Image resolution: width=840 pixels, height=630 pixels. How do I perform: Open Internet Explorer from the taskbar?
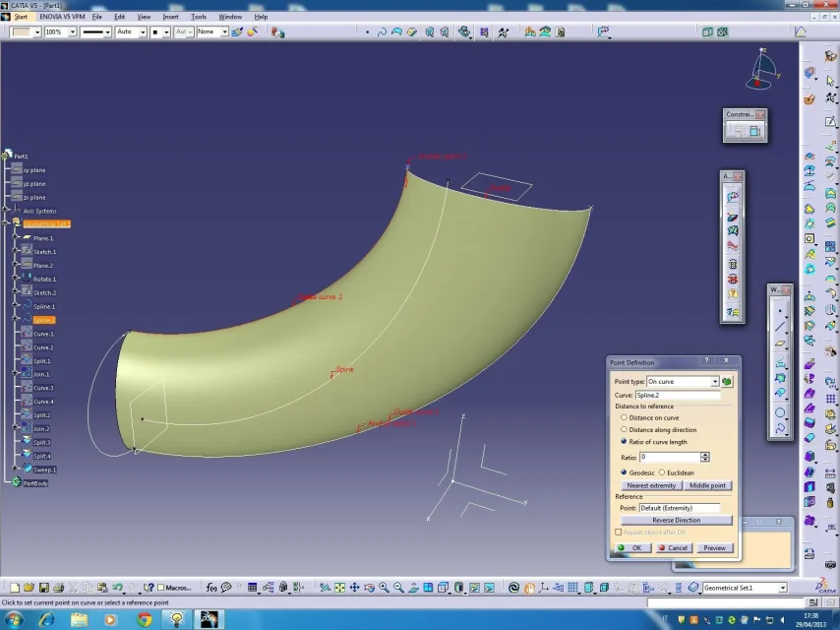[46, 620]
